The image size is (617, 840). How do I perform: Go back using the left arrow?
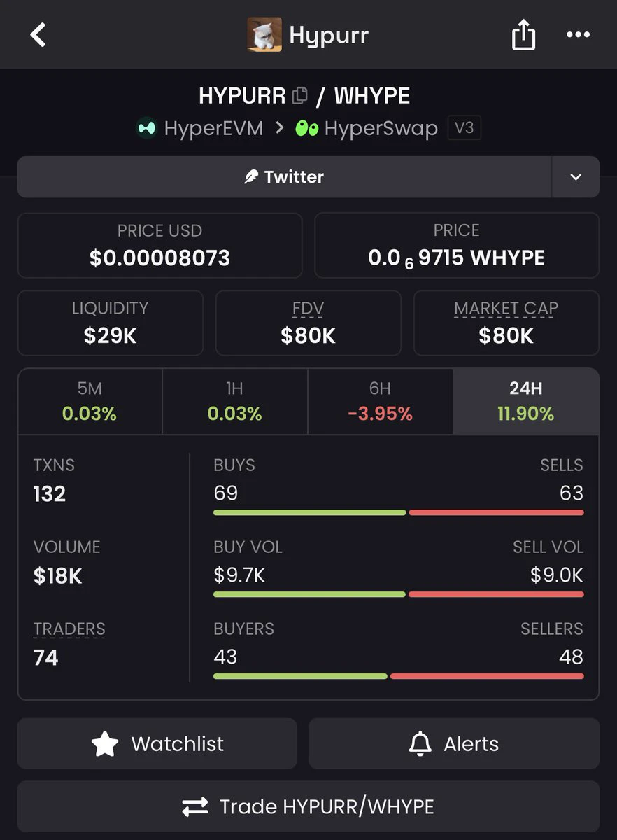point(38,34)
